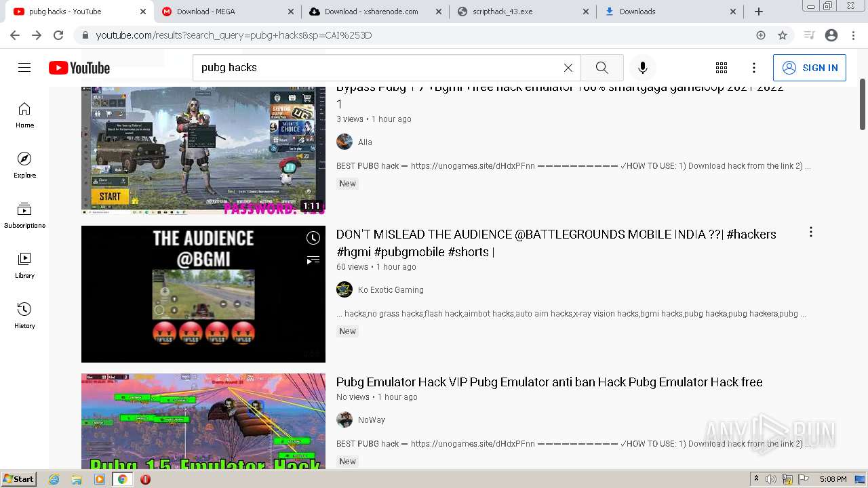Click the NoWay channel avatar
The image size is (868, 488).
pos(344,420)
